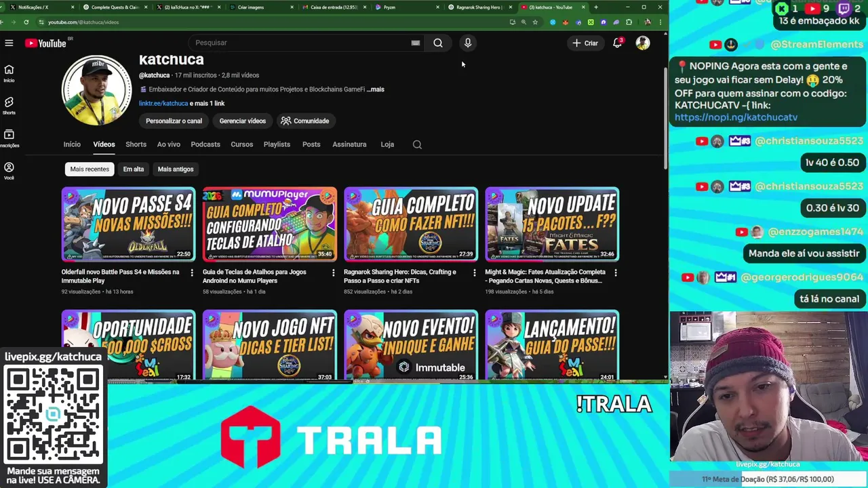Open the Novo Update 15 Pacotes thumbnail
Screen dimensions: 868x488
[551, 224]
